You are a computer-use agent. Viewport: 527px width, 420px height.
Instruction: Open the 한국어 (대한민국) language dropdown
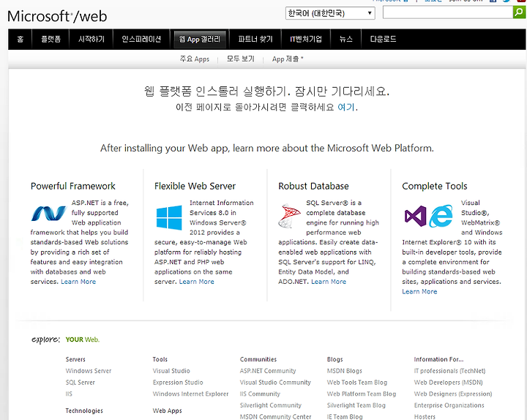pos(330,13)
